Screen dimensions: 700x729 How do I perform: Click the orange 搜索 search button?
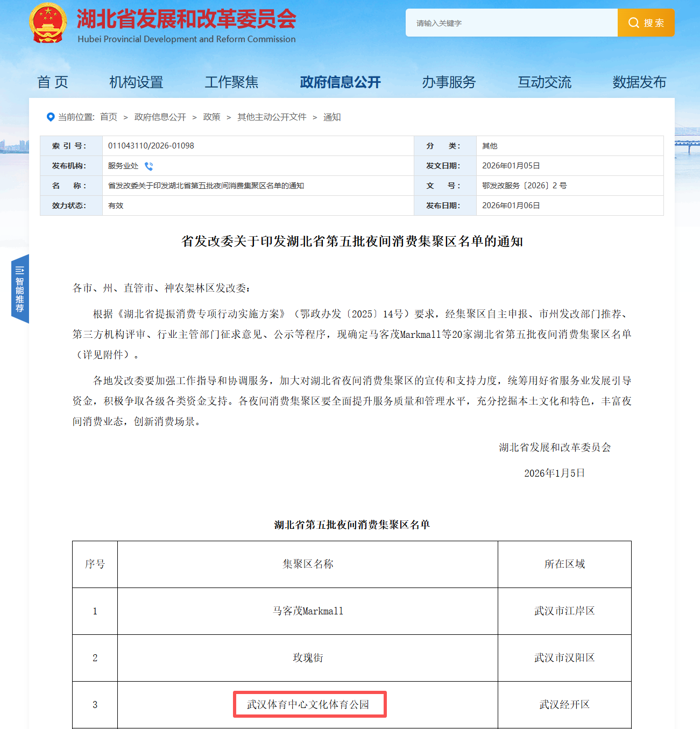(x=646, y=23)
